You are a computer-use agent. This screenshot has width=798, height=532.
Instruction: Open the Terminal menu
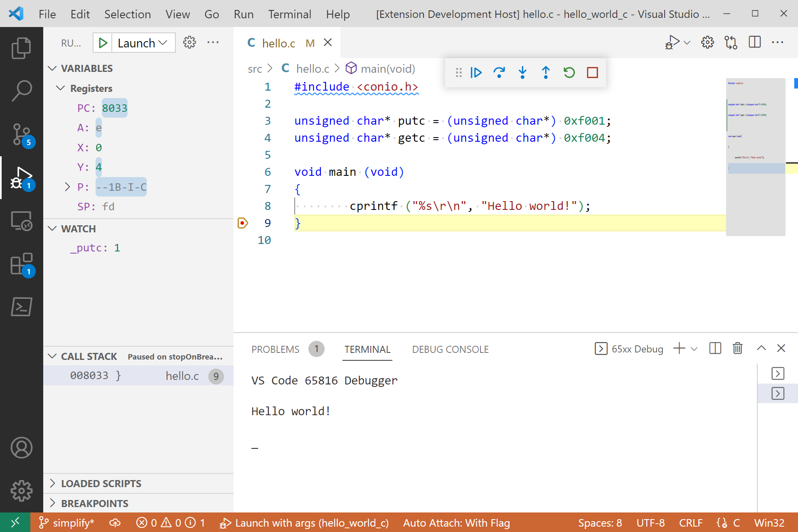[x=289, y=14]
